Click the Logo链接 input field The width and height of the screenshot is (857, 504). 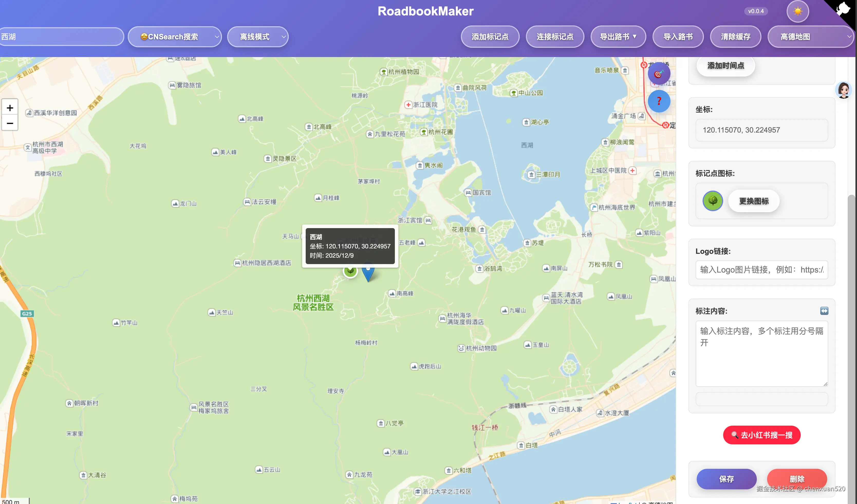click(x=761, y=270)
